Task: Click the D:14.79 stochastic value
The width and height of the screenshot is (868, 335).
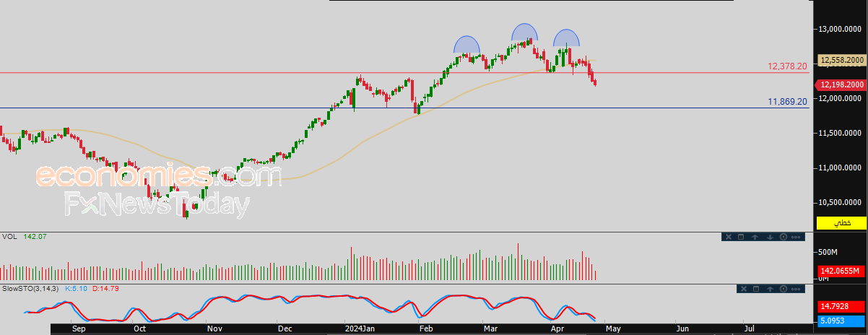Action: point(105,288)
